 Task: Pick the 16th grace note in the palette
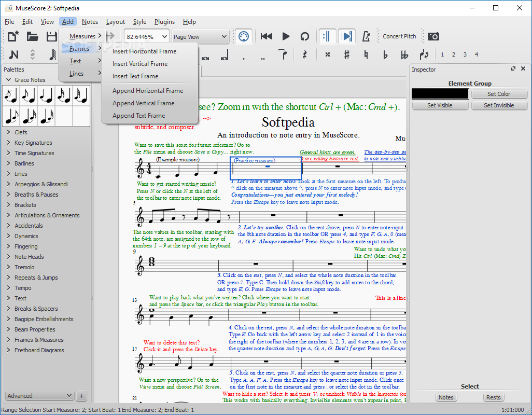coord(64,95)
